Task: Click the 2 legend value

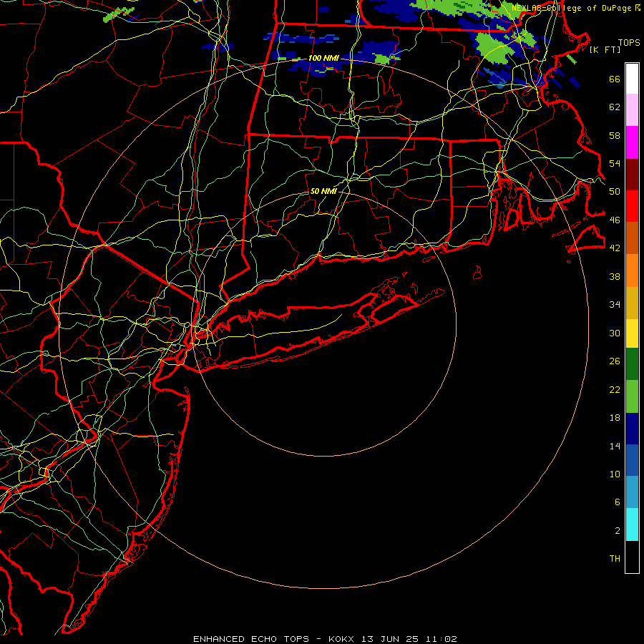Action: pyautogui.click(x=618, y=531)
